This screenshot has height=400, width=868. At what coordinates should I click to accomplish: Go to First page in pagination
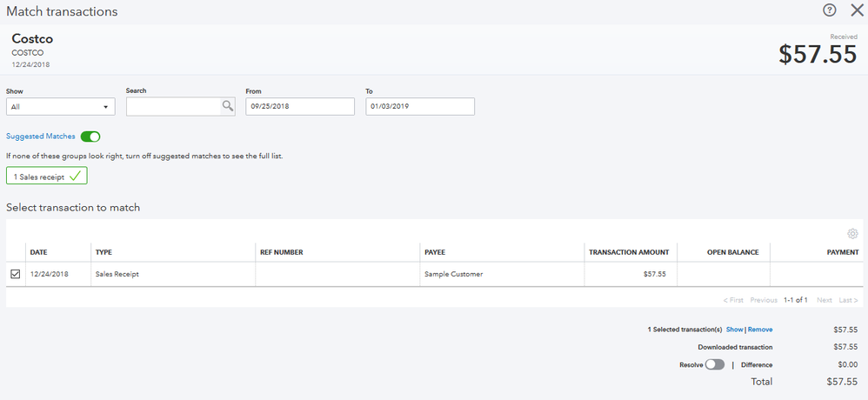(733, 300)
